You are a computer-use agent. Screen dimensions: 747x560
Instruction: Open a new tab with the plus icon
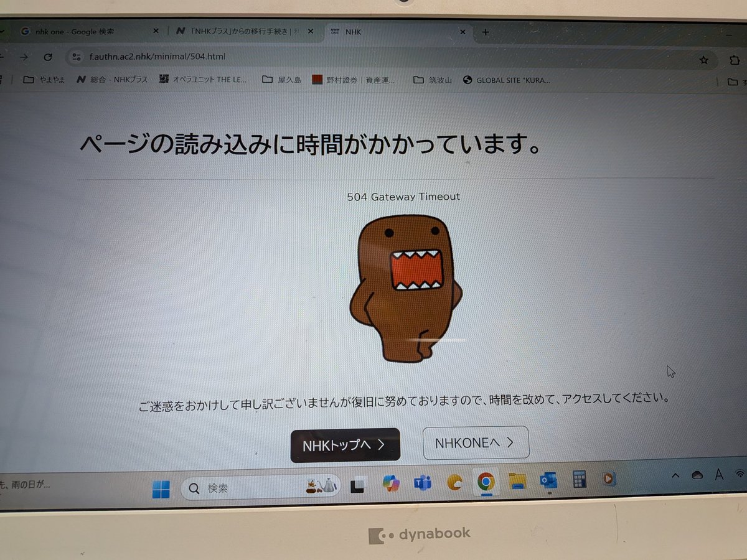pyautogui.click(x=486, y=32)
